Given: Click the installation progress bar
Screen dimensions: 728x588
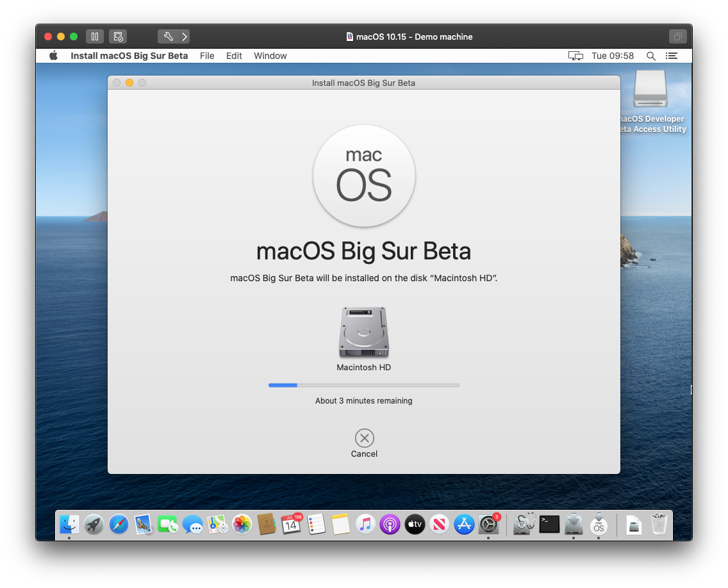Looking at the screenshot, I should point(364,385).
